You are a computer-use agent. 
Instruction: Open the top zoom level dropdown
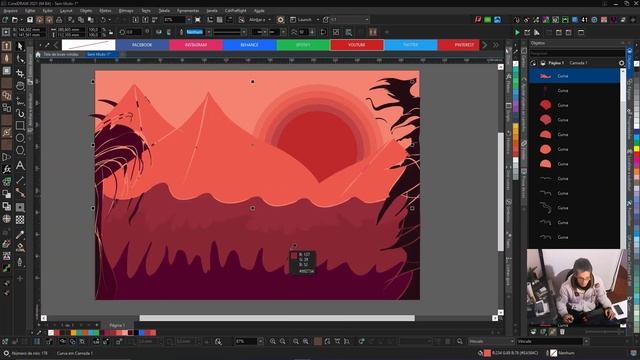tap(189, 20)
